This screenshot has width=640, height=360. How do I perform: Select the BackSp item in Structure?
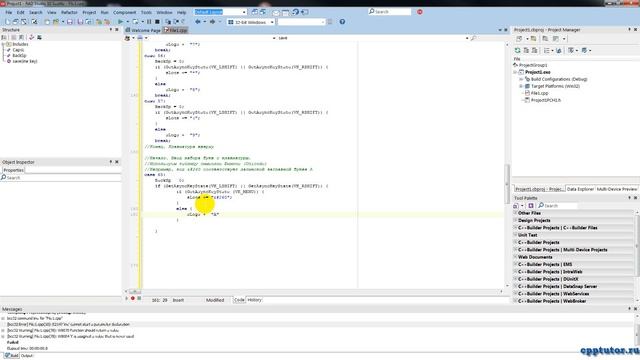point(19,56)
